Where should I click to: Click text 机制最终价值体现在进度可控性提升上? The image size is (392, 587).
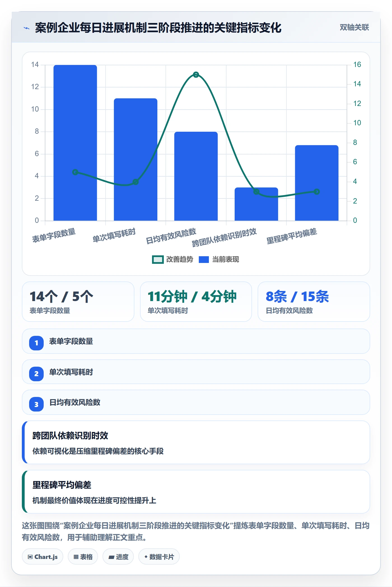tap(94, 501)
